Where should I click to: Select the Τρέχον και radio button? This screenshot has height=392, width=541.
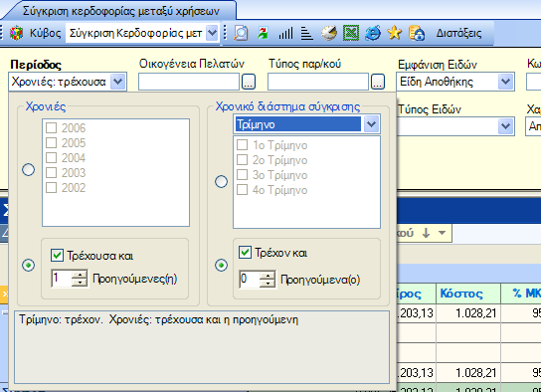point(221,265)
